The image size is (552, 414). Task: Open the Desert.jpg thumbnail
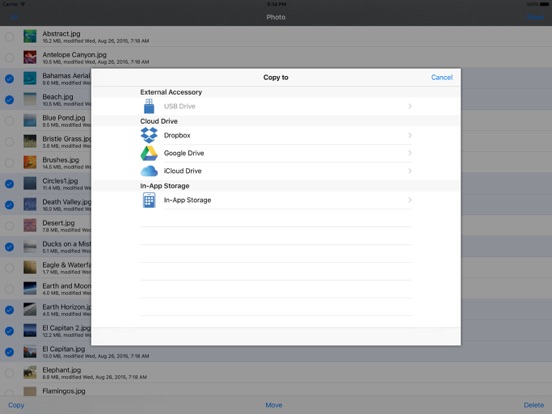coord(30,225)
